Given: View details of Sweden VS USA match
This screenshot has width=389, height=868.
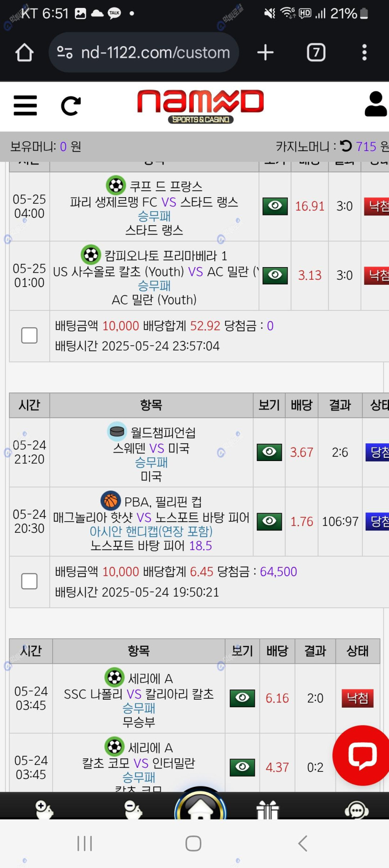Looking at the screenshot, I should 269,452.
